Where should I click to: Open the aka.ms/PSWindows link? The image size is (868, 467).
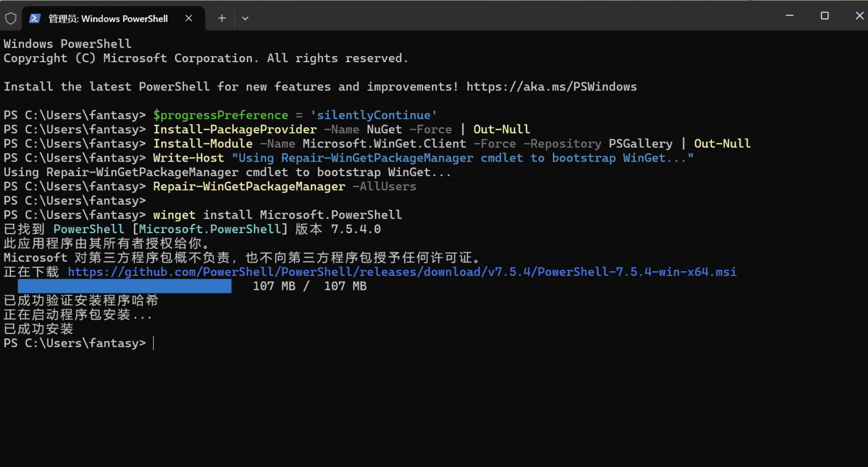pyautogui.click(x=551, y=87)
